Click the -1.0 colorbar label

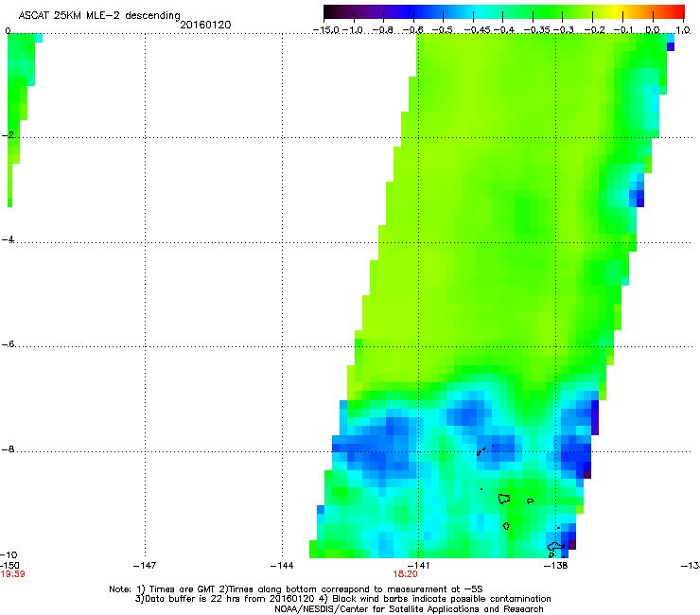[354, 30]
